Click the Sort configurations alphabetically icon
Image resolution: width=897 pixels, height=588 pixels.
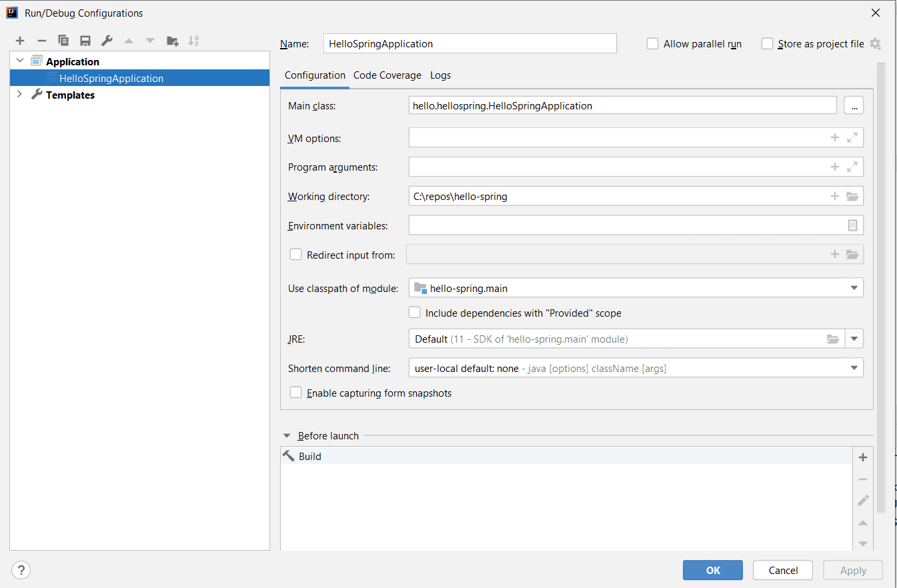193,41
